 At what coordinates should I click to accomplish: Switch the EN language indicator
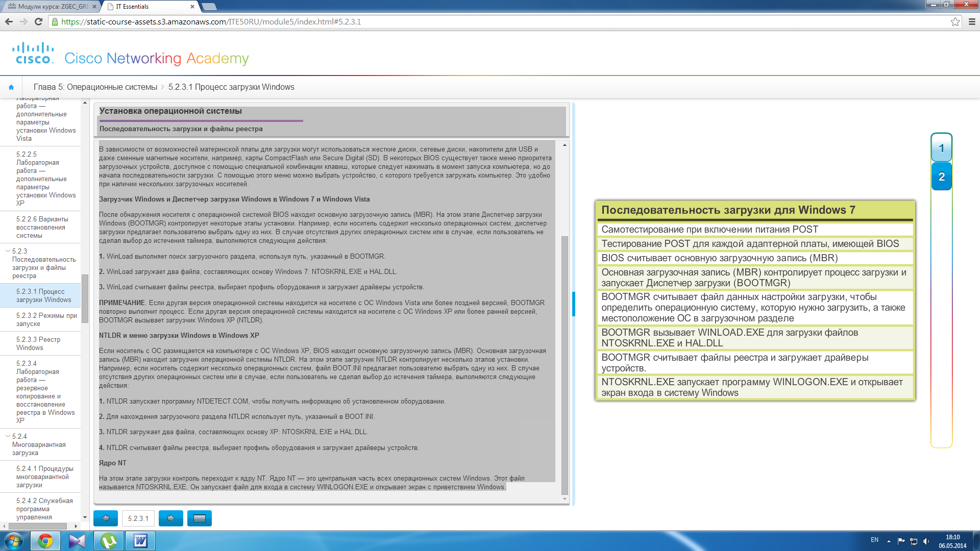point(874,540)
